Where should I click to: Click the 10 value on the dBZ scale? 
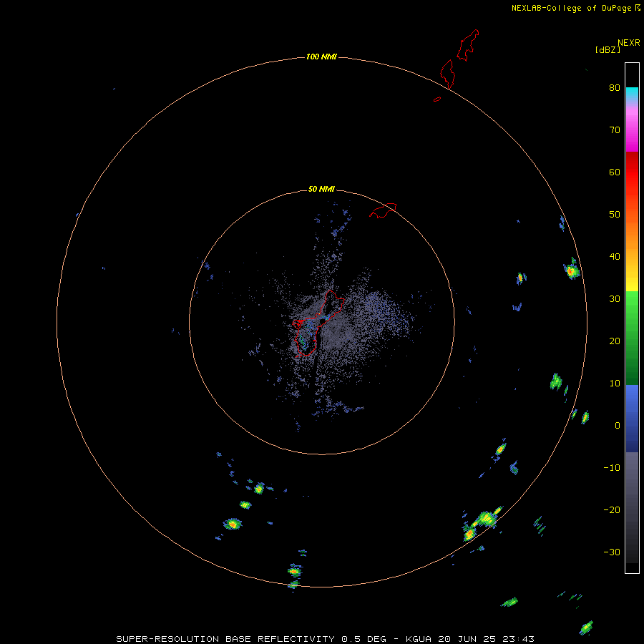pos(615,384)
